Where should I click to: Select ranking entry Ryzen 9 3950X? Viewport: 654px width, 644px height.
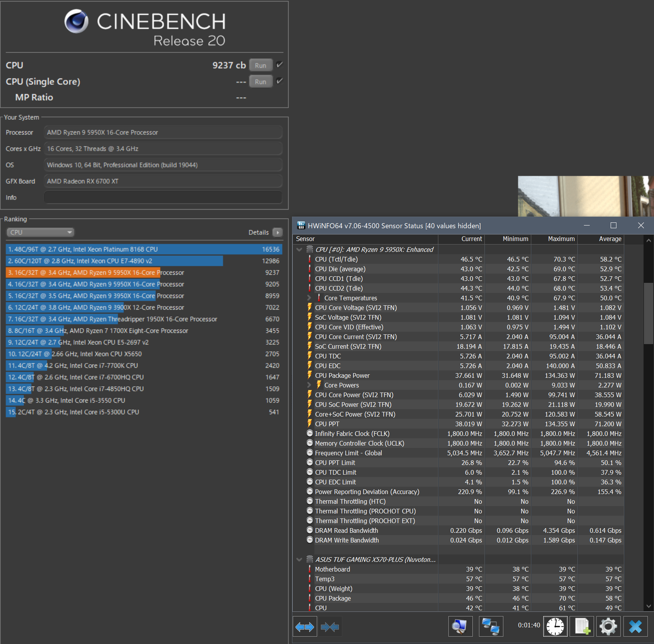(144, 296)
